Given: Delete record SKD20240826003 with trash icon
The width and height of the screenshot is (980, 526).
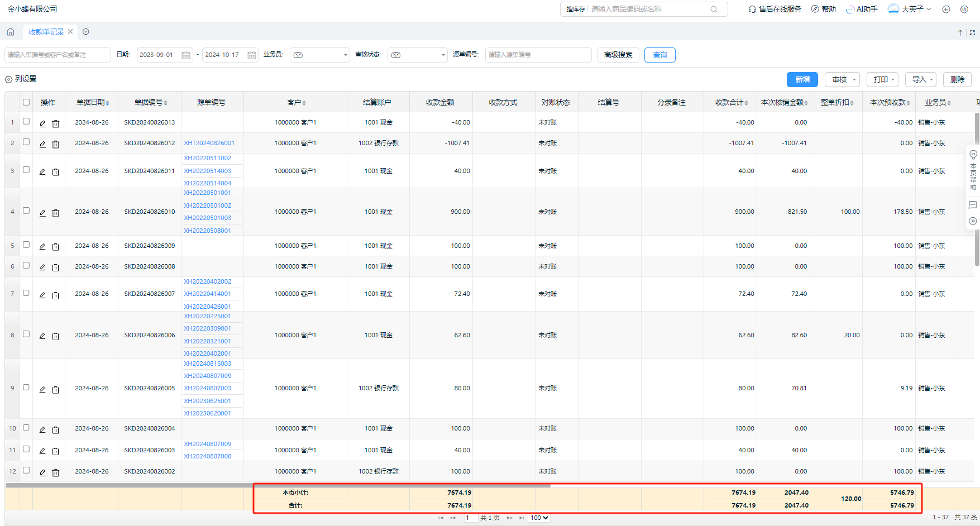Looking at the screenshot, I should click(56, 451).
